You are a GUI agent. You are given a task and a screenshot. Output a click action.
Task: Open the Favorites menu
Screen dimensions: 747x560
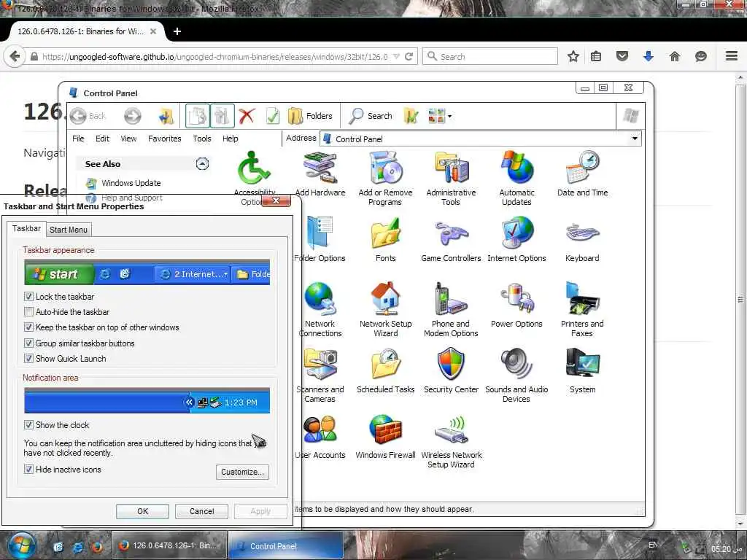tap(164, 139)
